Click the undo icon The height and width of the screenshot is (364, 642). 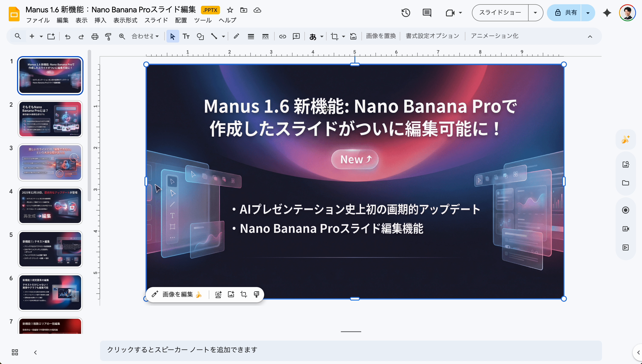[x=67, y=36]
